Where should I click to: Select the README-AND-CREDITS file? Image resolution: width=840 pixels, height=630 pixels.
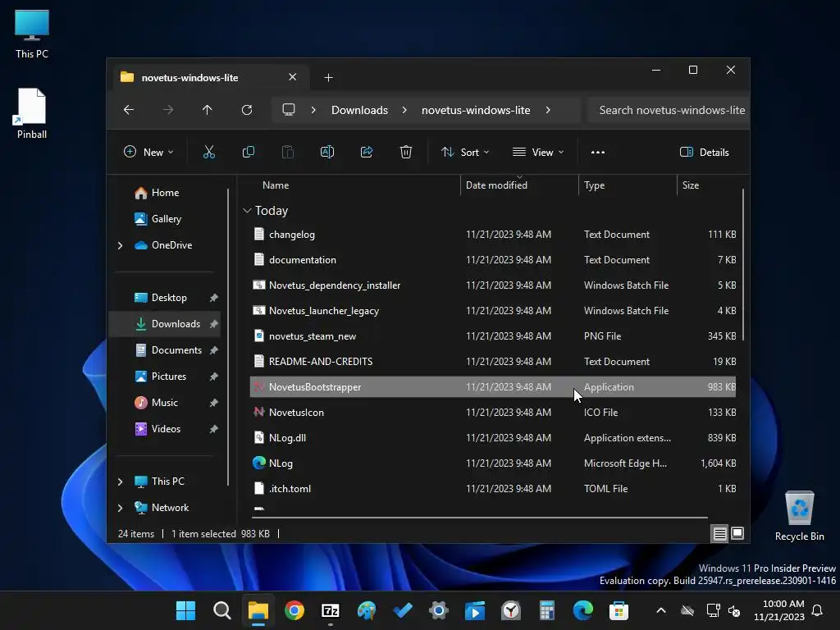pyautogui.click(x=493, y=362)
